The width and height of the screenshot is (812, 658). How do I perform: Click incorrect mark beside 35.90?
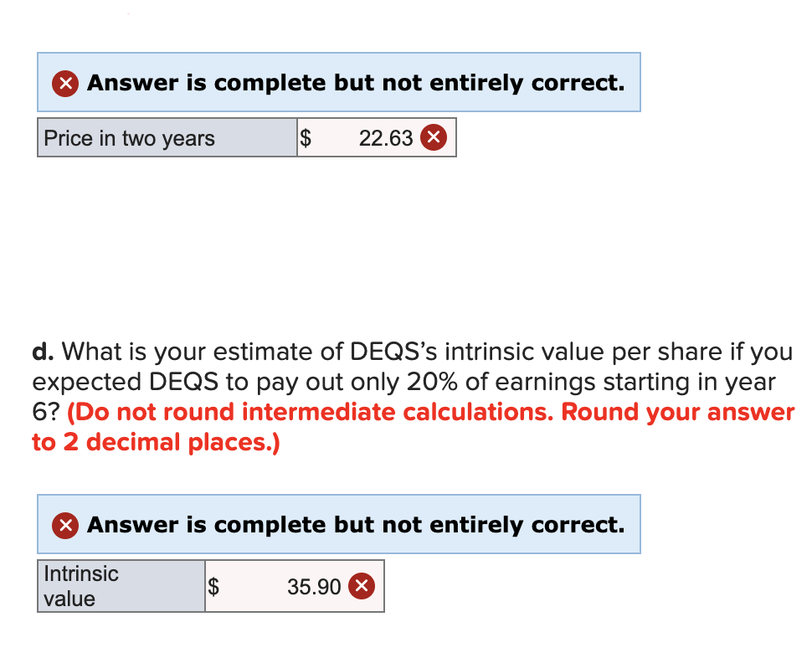click(362, 586)
